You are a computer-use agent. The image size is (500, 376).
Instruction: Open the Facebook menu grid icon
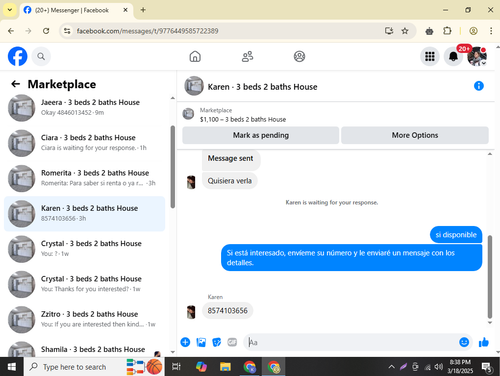(430, 56)
